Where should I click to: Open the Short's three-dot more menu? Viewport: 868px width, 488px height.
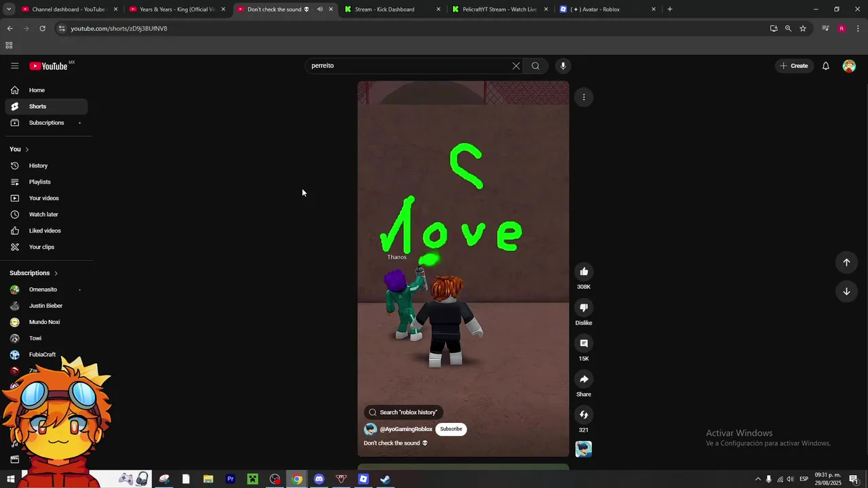pos(584,97)
